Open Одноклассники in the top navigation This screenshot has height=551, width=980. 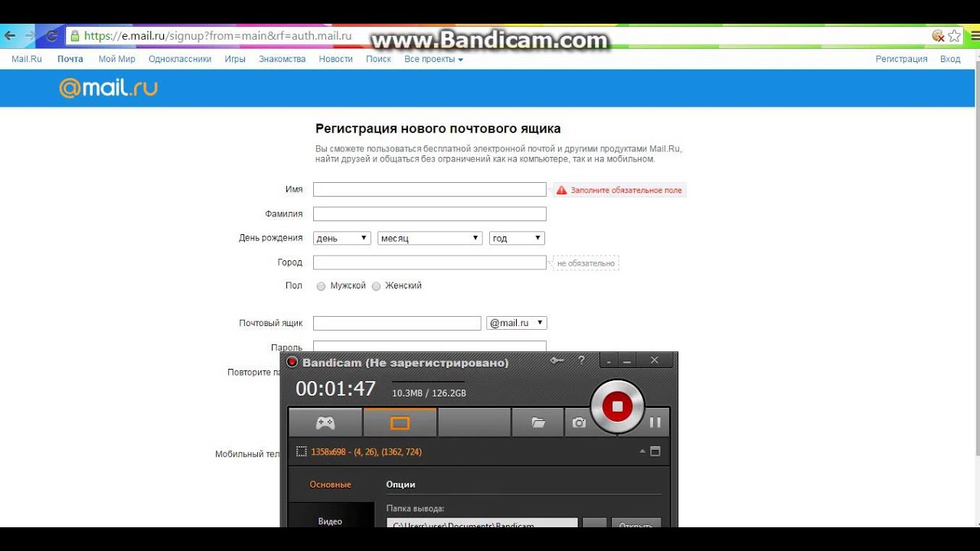pos(180,59)
